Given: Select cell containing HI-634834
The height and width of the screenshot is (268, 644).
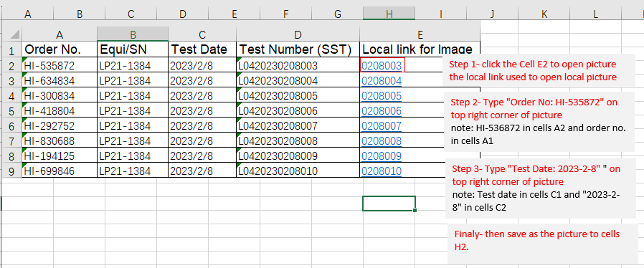Looking at the screenshot, I should point(59,81).
